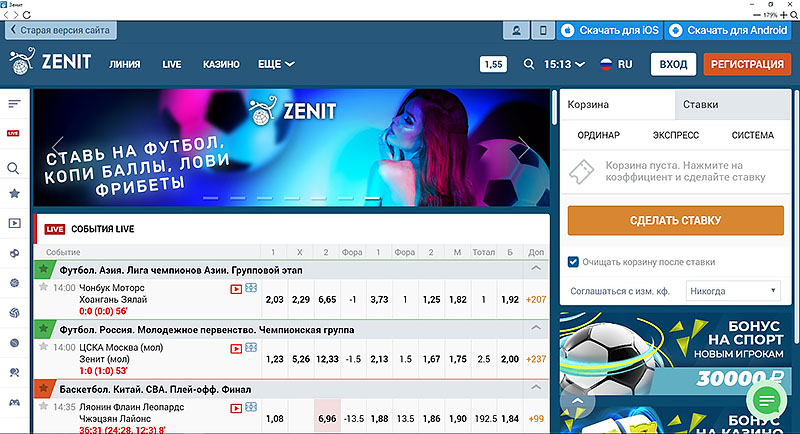Viewport: 800px width, 434px height.
Task: Click the 1,55 odds format box
Action: point(493,64)
